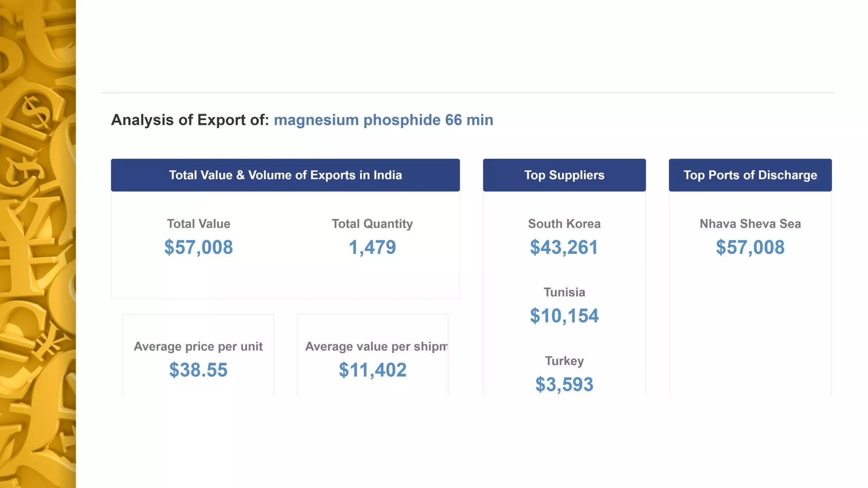The image size is (868, 488).
Task: Click the 1,479 total quantity figure
Action: pos(372,247)
